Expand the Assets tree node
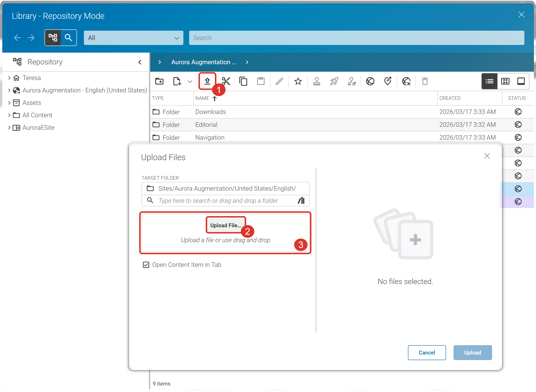 [9, 103]
